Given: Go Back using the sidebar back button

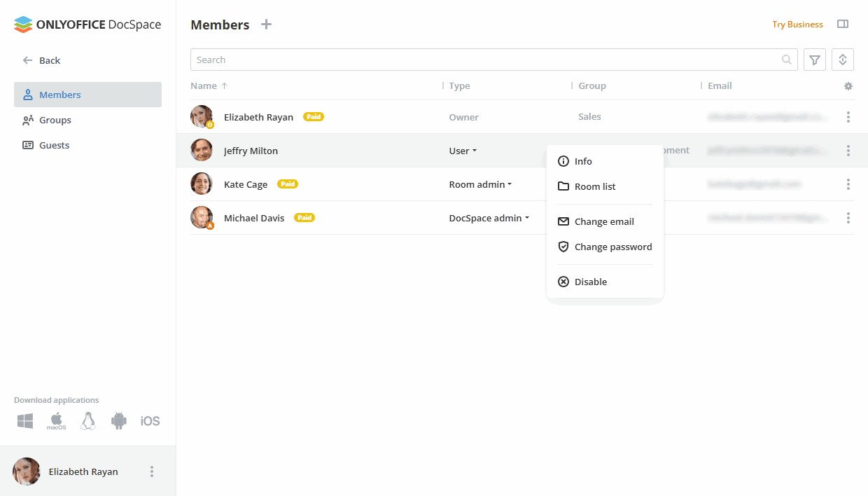Looking at the screenshot, I should pos(41,60).
